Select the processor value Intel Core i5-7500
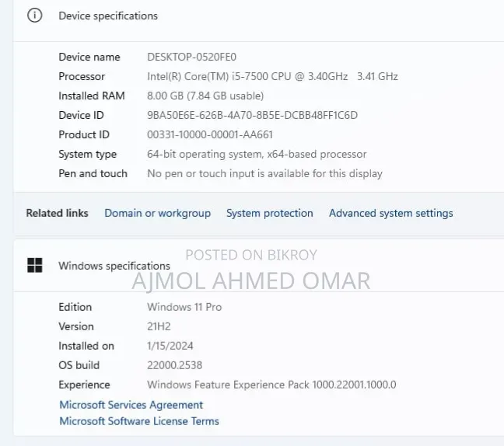This screenshot has height=446, width=504. [x=272, y=76]
